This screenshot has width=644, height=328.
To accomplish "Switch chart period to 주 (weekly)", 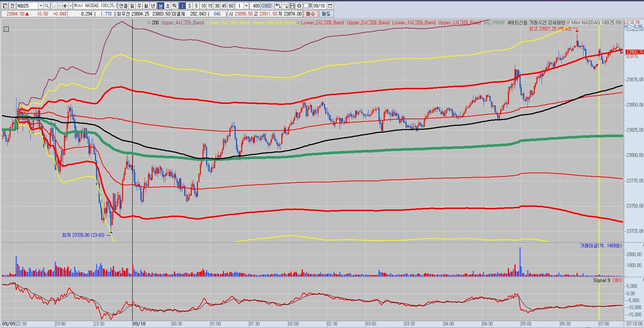I will point(139,6).
